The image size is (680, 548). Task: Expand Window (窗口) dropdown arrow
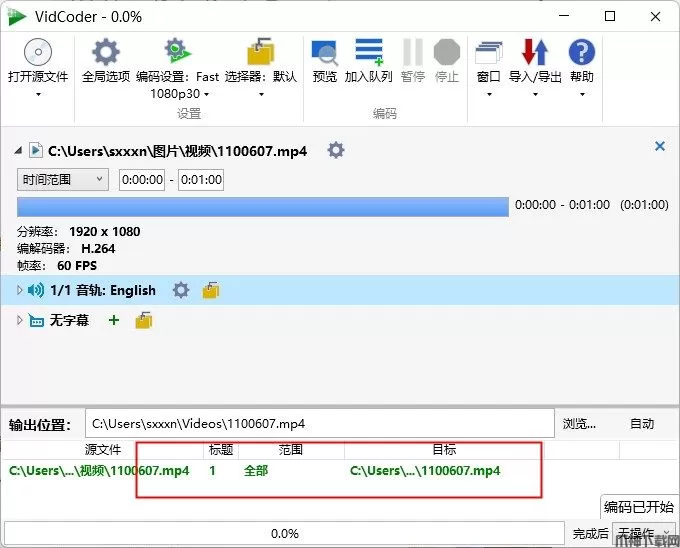point(489,94)
